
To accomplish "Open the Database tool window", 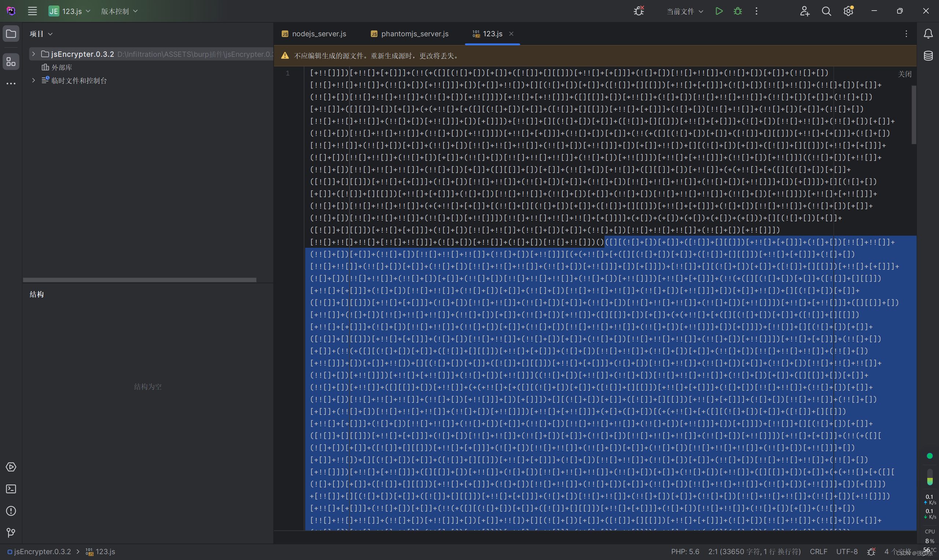I will click(x=928, y=56).
